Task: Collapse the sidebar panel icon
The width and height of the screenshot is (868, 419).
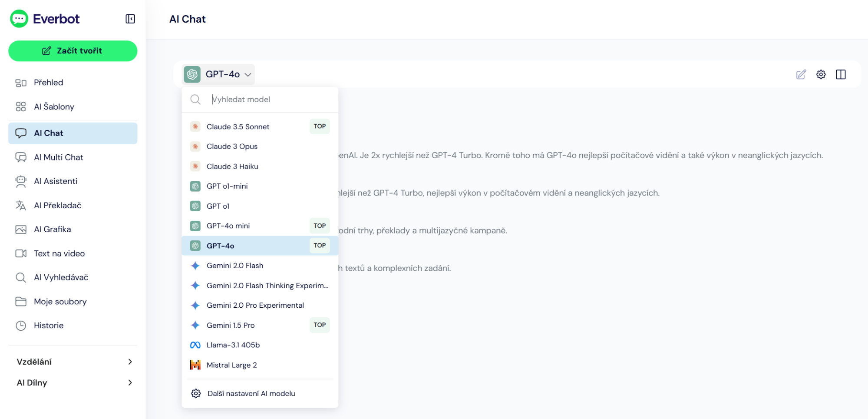Action: [130, 19]
